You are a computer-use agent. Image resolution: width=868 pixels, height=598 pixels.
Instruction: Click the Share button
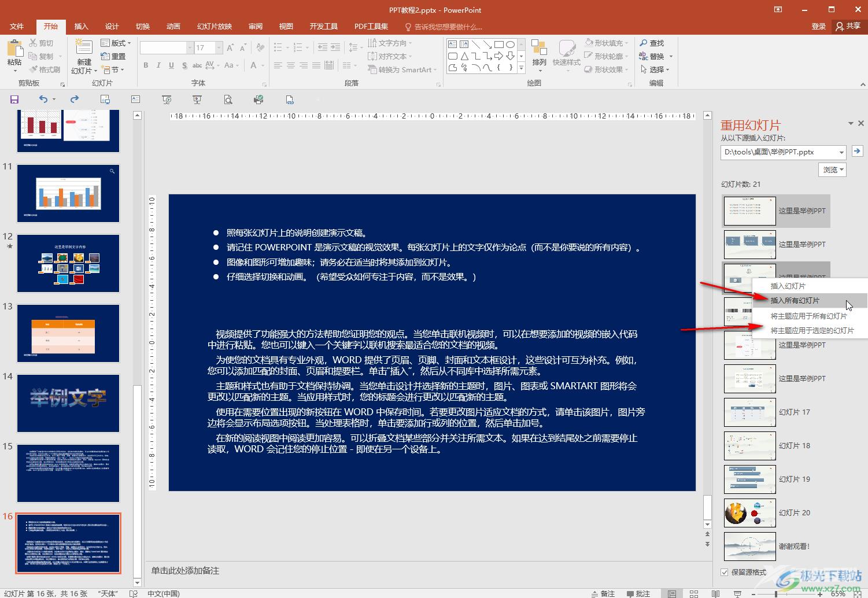848,26
